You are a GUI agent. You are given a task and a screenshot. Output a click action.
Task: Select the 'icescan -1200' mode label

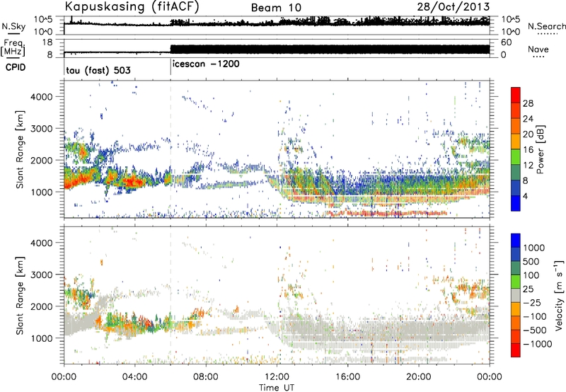click(206, 64)
